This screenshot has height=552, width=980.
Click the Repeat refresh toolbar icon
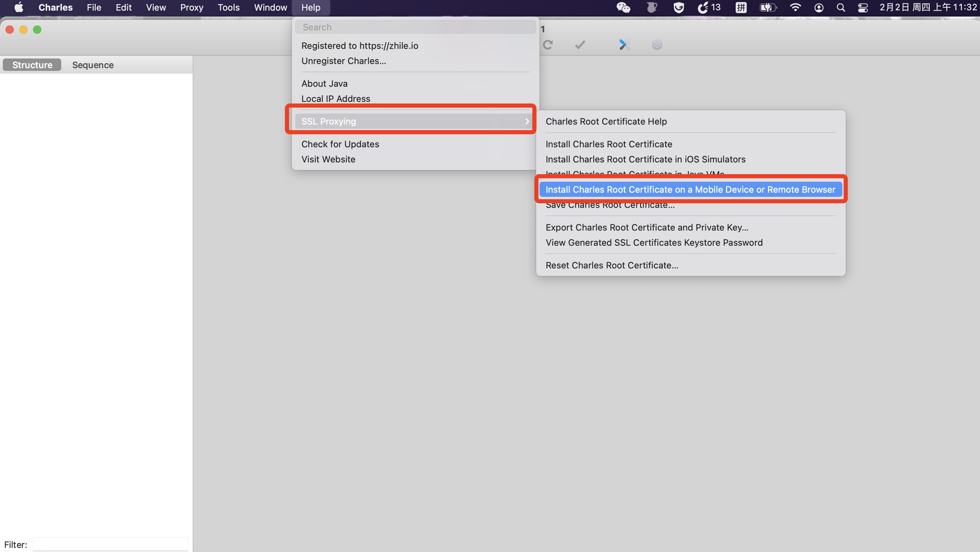[x=548, y=45]
